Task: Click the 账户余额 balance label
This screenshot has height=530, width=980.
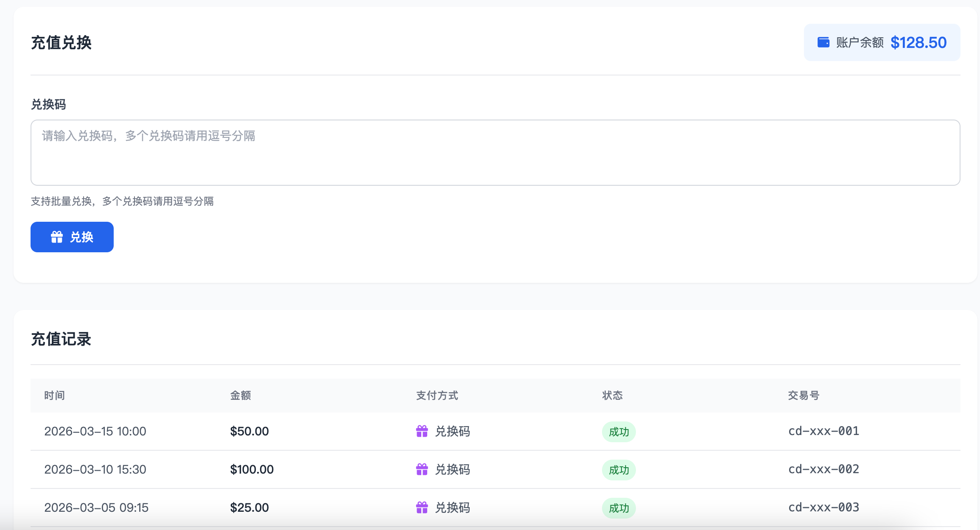Action: [x=860, y=42]
